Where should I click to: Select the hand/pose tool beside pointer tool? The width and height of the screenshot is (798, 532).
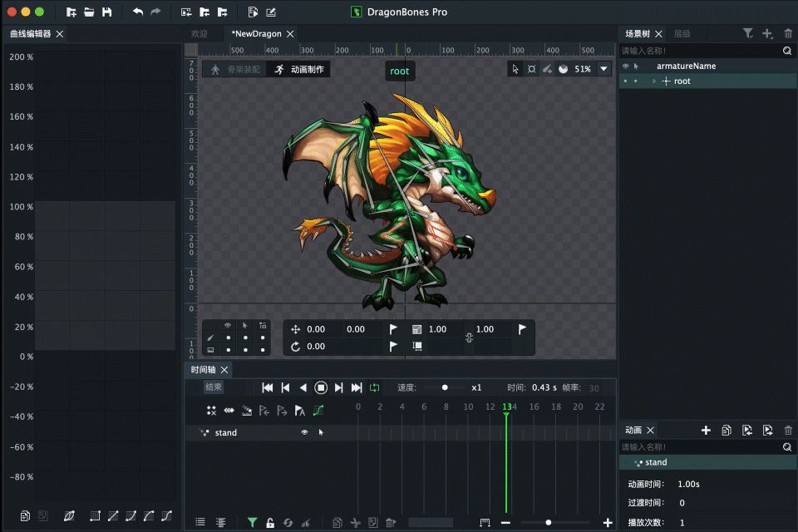coord(531,69)
